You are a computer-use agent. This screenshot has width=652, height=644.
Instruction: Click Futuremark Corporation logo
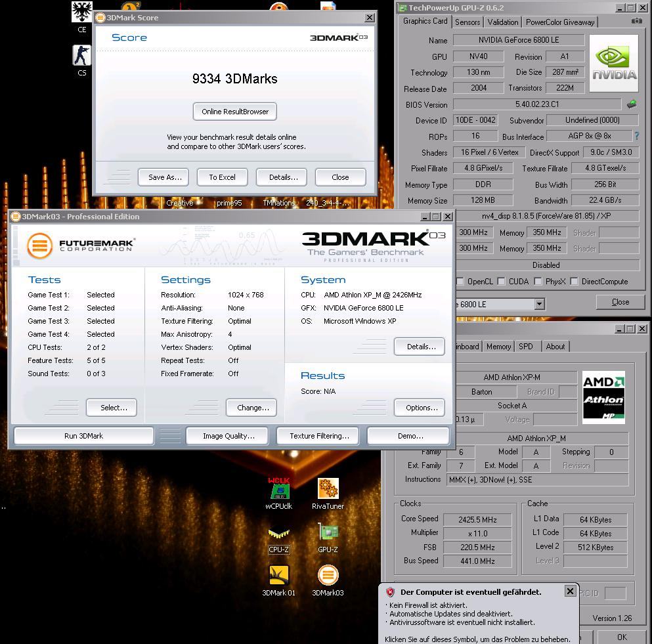tap(81, 246)
